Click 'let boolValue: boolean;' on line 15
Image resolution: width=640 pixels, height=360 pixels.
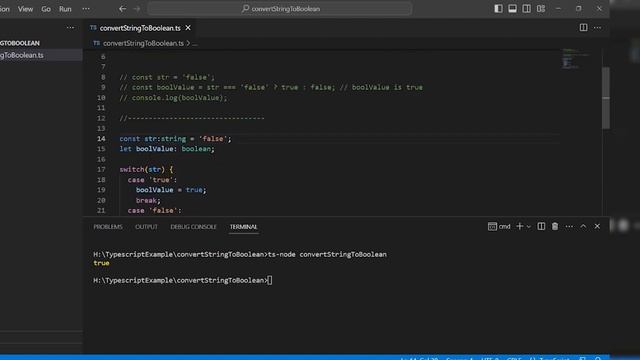(x=167, y=149)
